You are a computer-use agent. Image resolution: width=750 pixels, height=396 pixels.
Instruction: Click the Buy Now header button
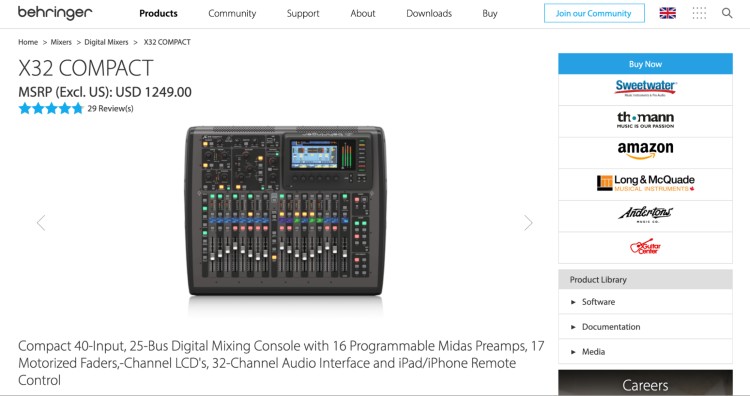645,64
